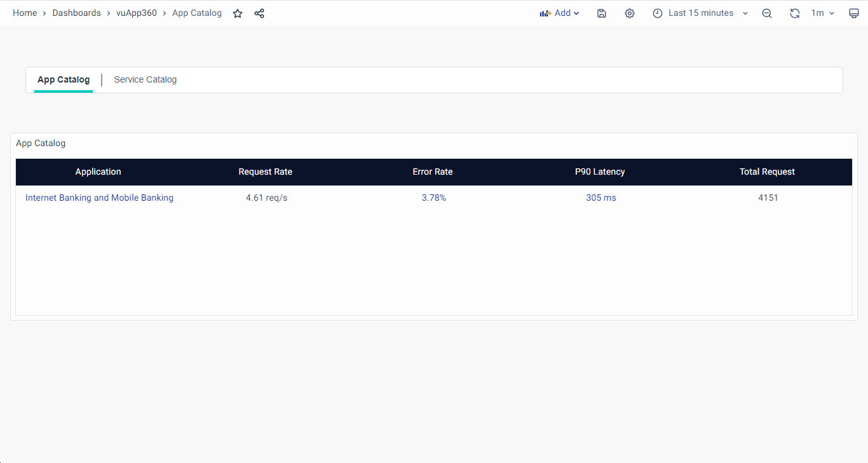Viewport: 868px width, 463px height.
Task: Zoom out the time range
Action: 767,13
